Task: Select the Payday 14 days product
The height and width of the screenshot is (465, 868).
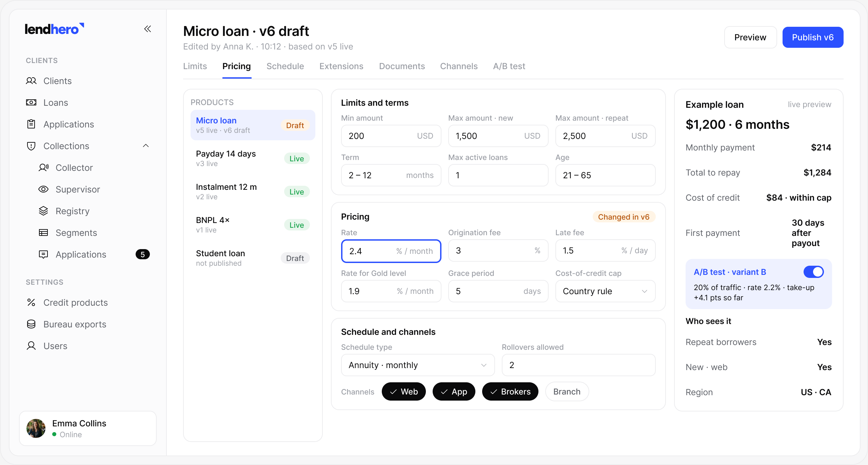Action: [253, 158]
